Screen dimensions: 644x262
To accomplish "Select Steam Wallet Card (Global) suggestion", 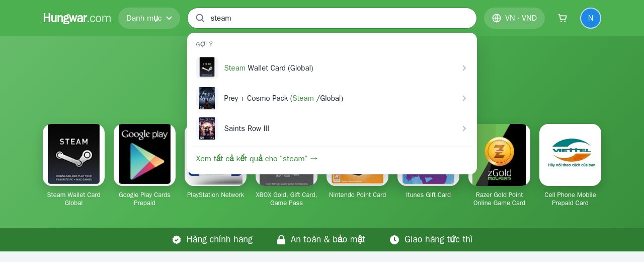I will tap(332, 68).
